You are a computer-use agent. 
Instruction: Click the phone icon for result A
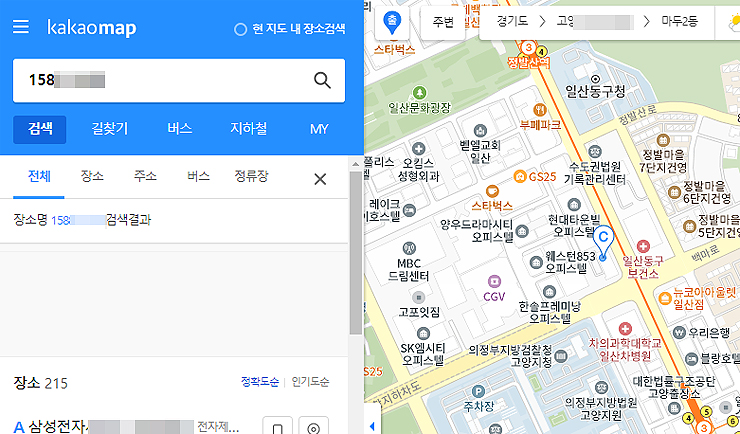[x=278, y=428]
